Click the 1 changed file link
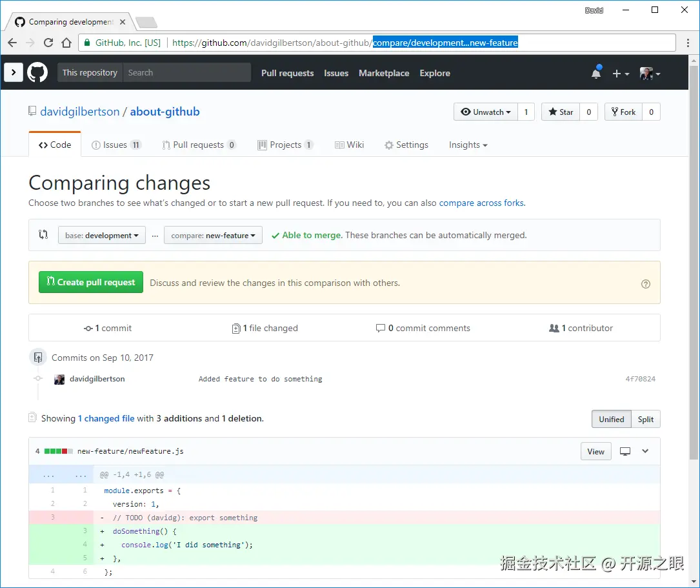This screenshot has height=588, width=700. (x=106, y=419)
